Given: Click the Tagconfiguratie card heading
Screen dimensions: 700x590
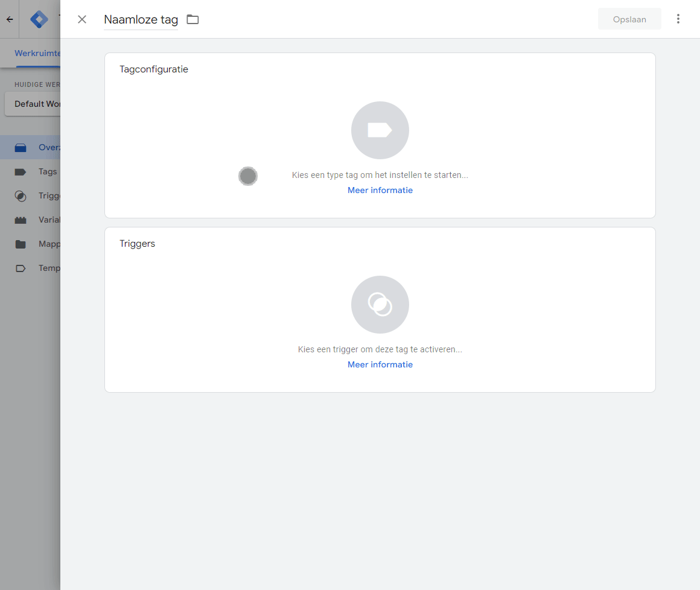Looking at the screenshot, I should (154, 69).
